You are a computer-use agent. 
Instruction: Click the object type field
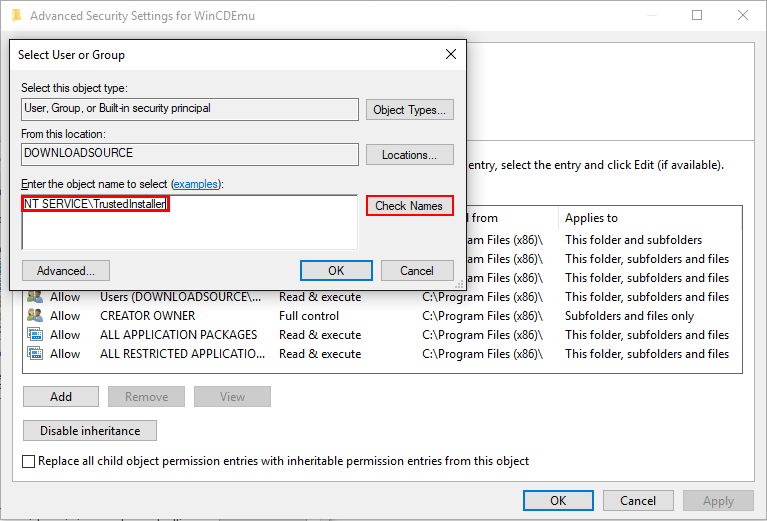[190, 109]
